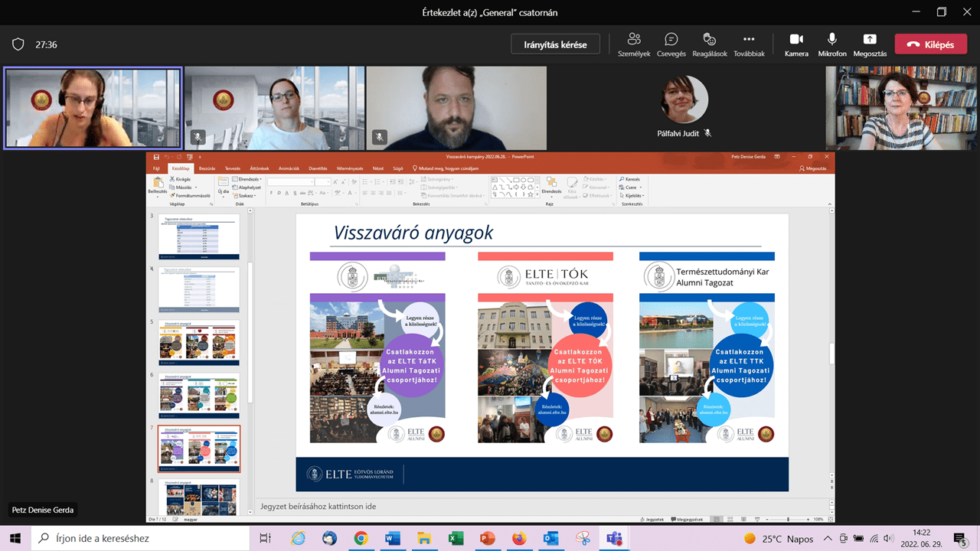Switch to the Tervezés ribbon tab

tap(233, 168)
